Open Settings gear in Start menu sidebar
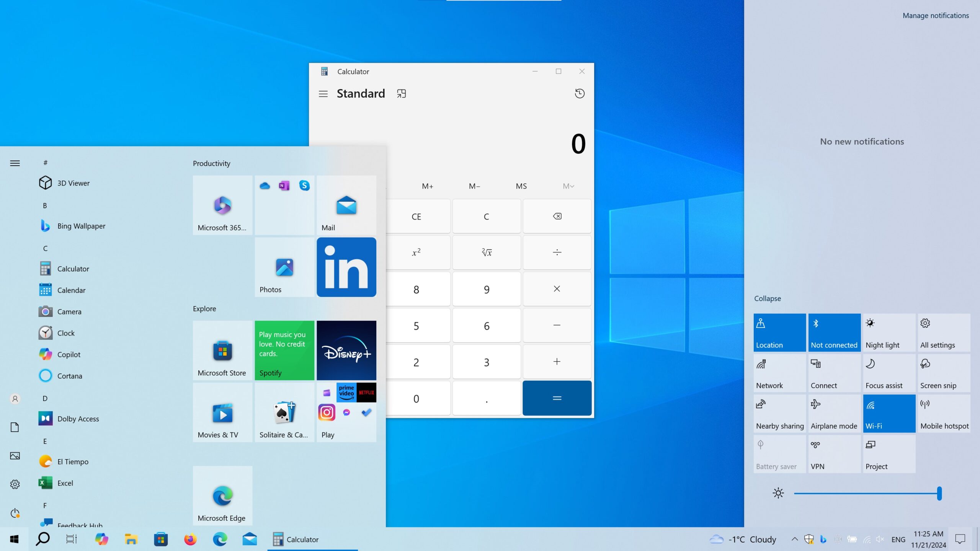This screenshot has width=980, height=551. click(x=15, y=484)
